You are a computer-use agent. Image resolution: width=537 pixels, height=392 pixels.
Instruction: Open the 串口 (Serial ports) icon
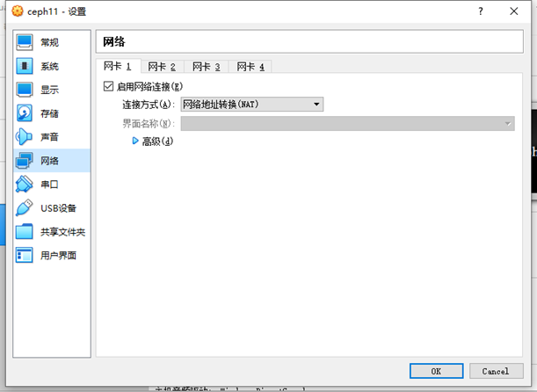[x=25, y=185]
